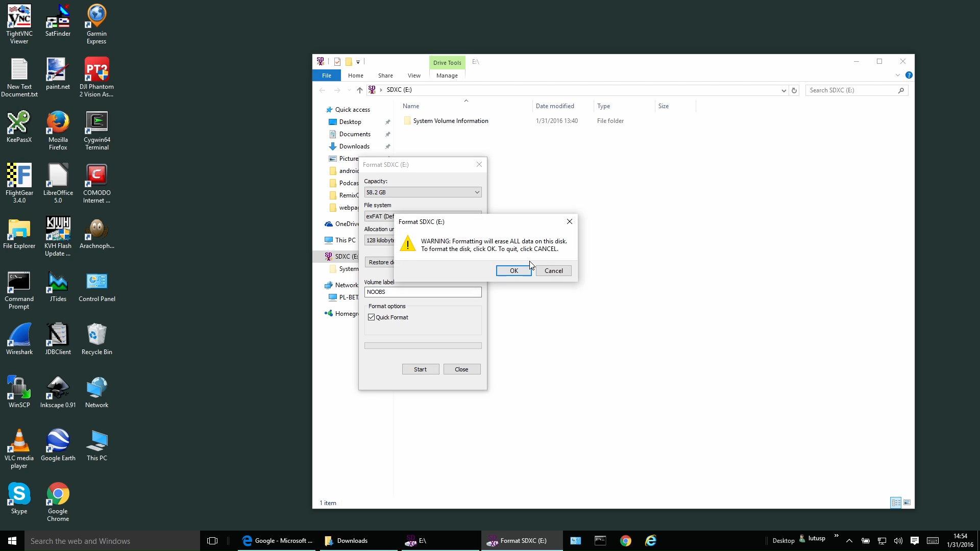The width and height of the screenshot is (980, 551).
Task: Switch to the View ribbon tab
Action: (414, 76)
